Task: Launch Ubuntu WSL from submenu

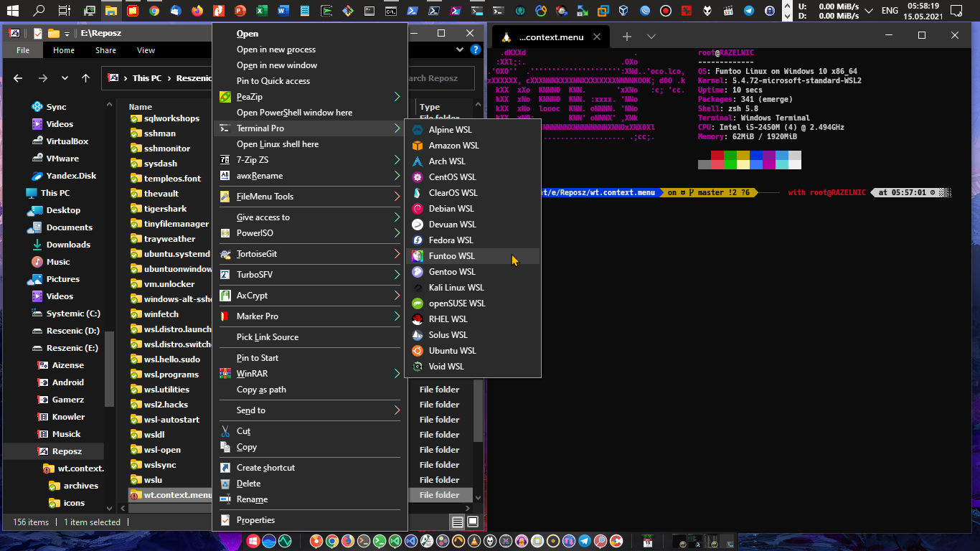Action: pos(473,351)
